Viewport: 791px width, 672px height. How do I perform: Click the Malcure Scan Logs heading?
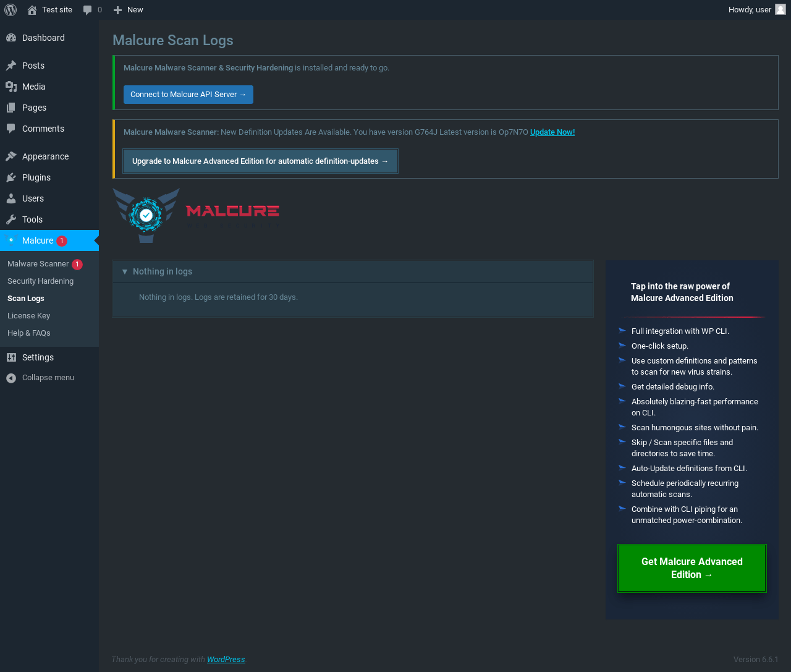(x=173, y=40)
